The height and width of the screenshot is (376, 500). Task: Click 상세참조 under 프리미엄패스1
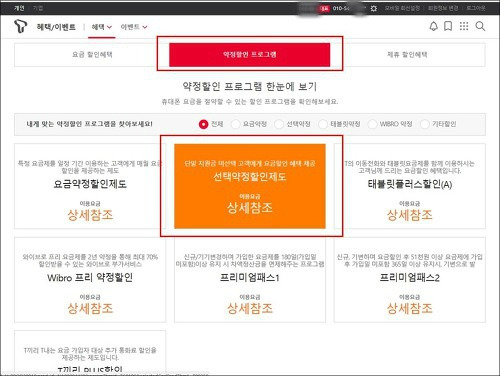coord(250,308)
